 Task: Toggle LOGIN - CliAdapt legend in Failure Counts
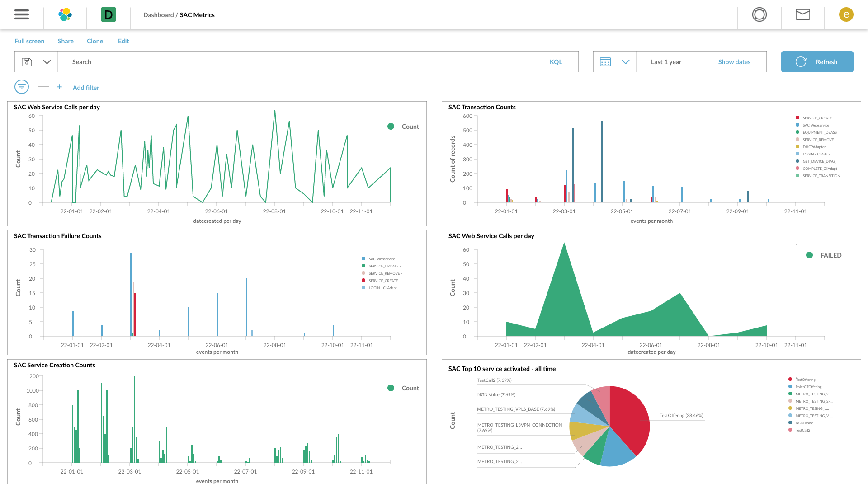pos(379,288)
